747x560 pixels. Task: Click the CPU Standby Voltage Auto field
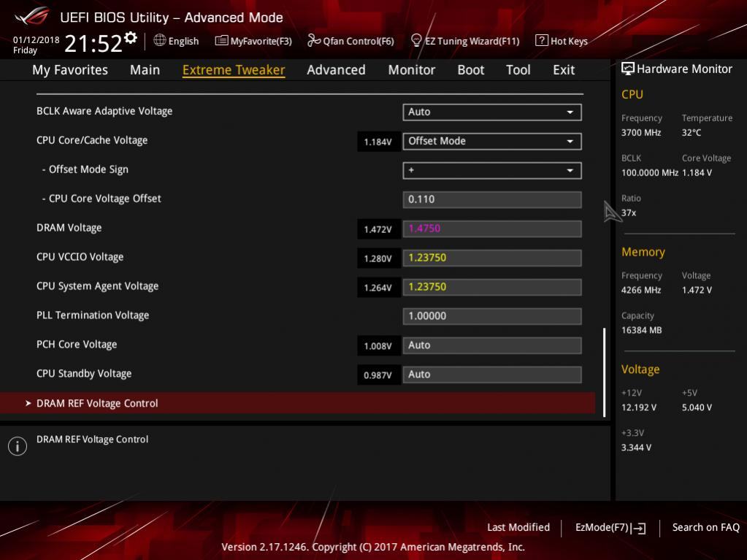coord(492,375)
